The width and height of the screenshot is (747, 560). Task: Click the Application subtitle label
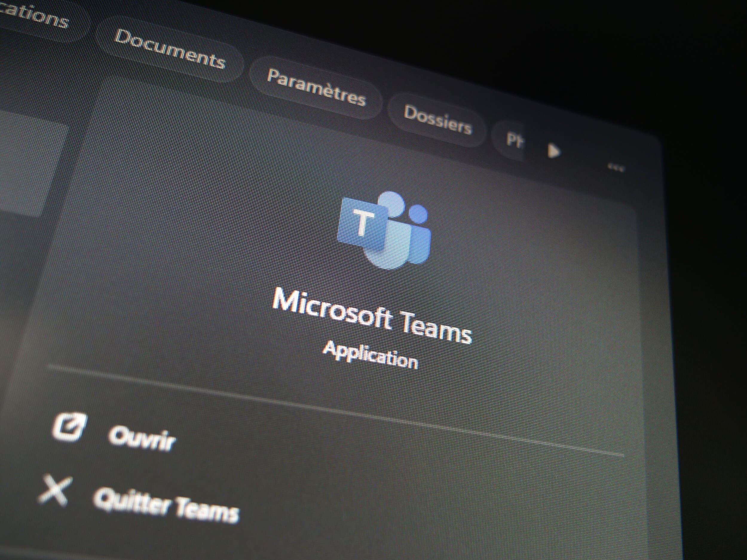click(371, 355)
